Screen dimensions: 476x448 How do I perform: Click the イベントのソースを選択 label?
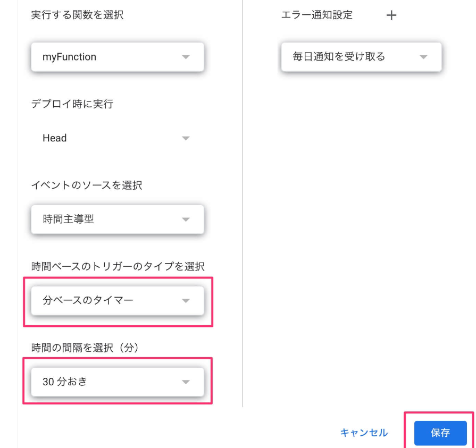tap(87, 185)
